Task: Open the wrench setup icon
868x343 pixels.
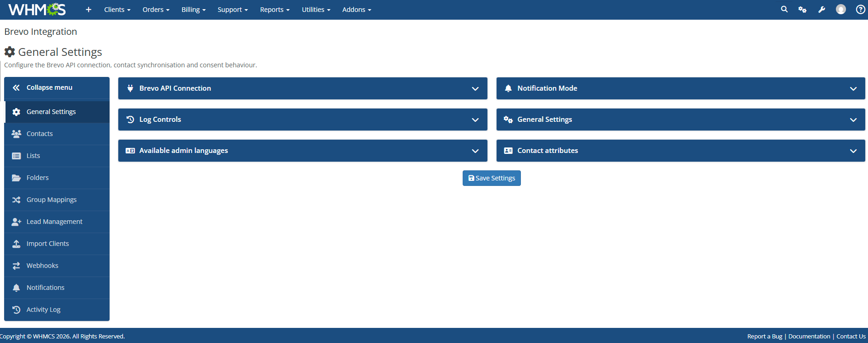Action: [822, 10]
